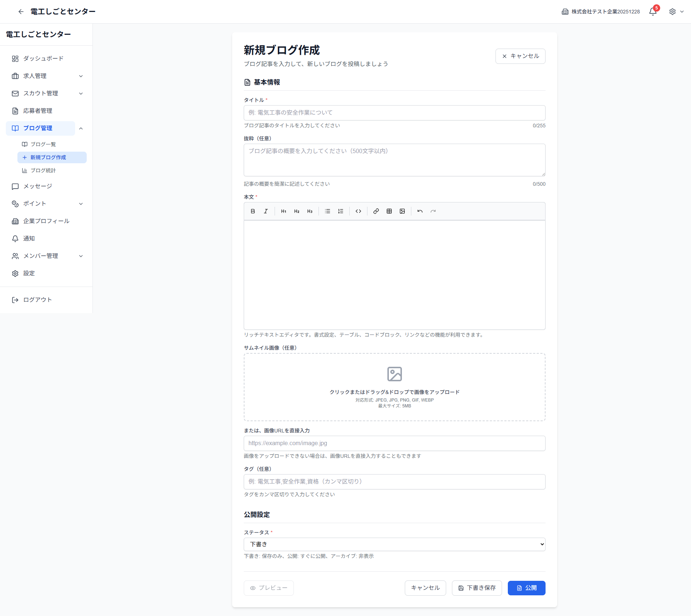Insert a code block in editor
Image resolution: width=691 pixels, height=616 pixels.
[x=358, y=211]
